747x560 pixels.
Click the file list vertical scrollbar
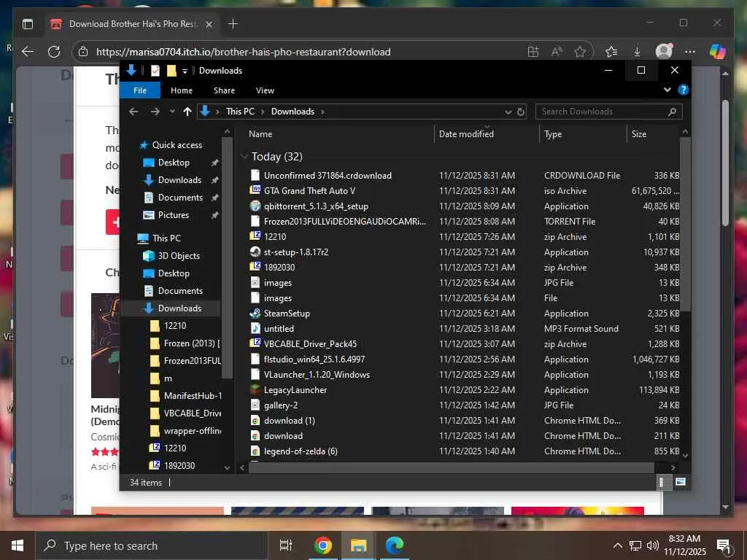click(x=685, y=224)
